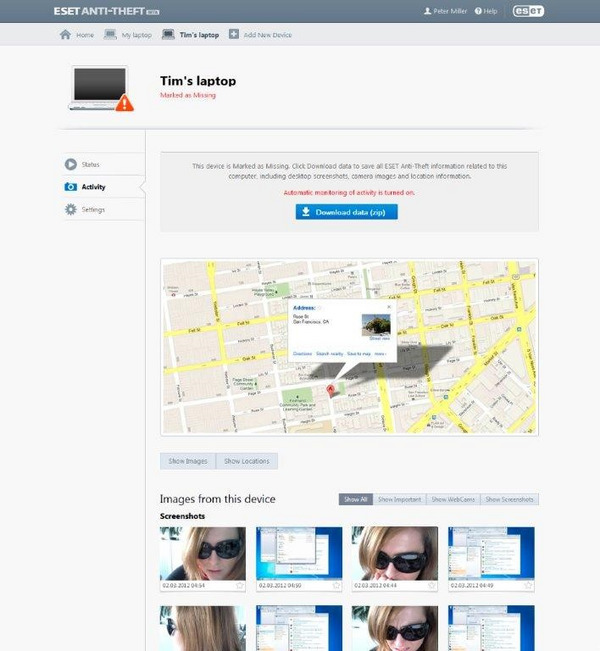Click the red Automatic monitoring notice

pos(349,193)
